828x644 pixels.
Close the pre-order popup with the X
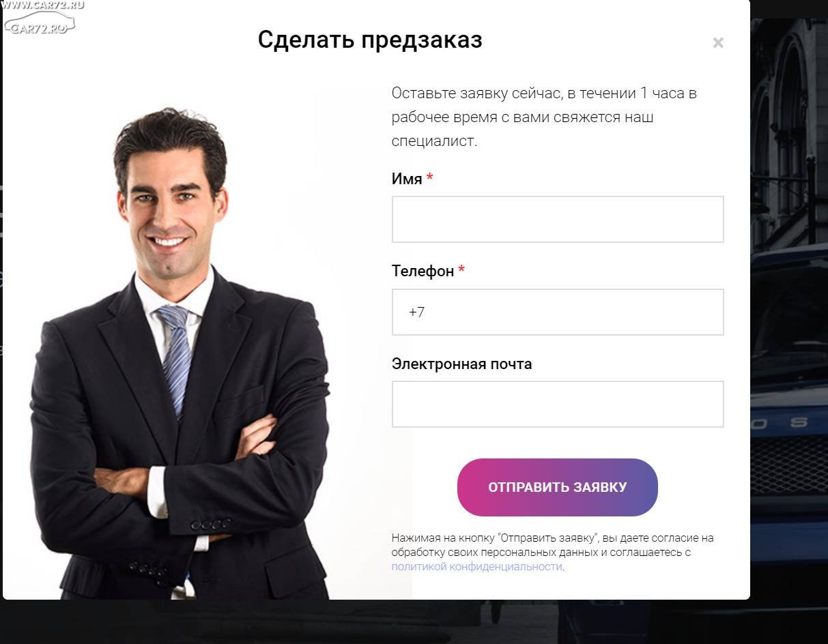pos(717,43)
